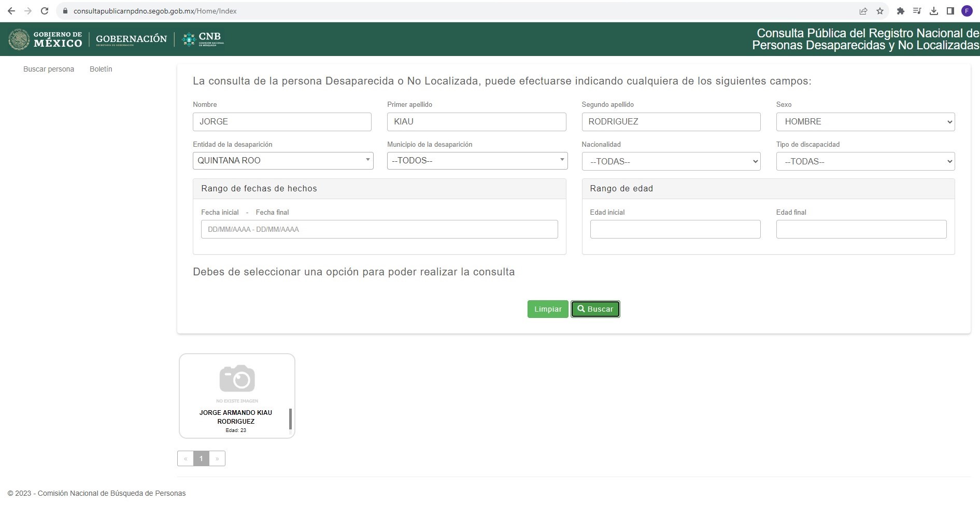The height and width of the screenshot is (516, 980).
Task: Open browser downloads icon
Action: (x=934, y=11)
